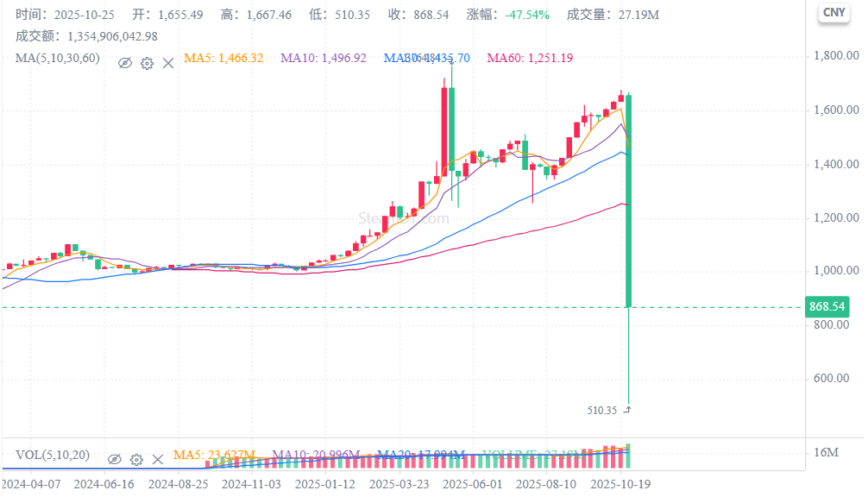
Task: Click the MA(5,10,30,60) indicator label
Action: [x=58, y=59]
